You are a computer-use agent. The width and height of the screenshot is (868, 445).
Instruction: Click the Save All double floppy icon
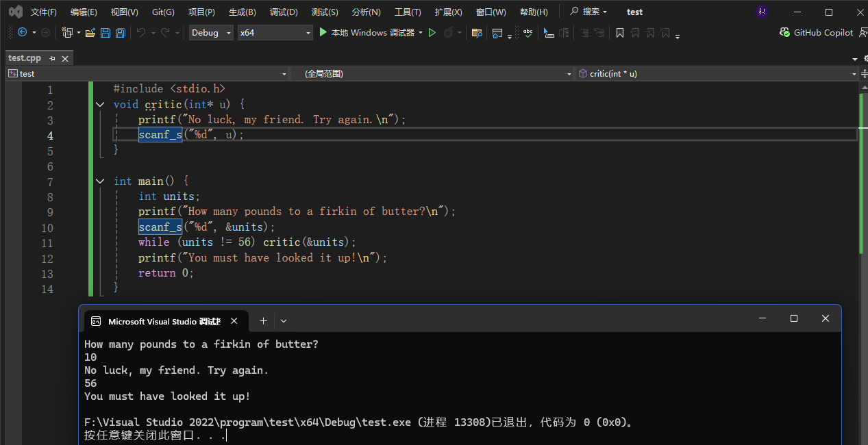tap(121, 32)
